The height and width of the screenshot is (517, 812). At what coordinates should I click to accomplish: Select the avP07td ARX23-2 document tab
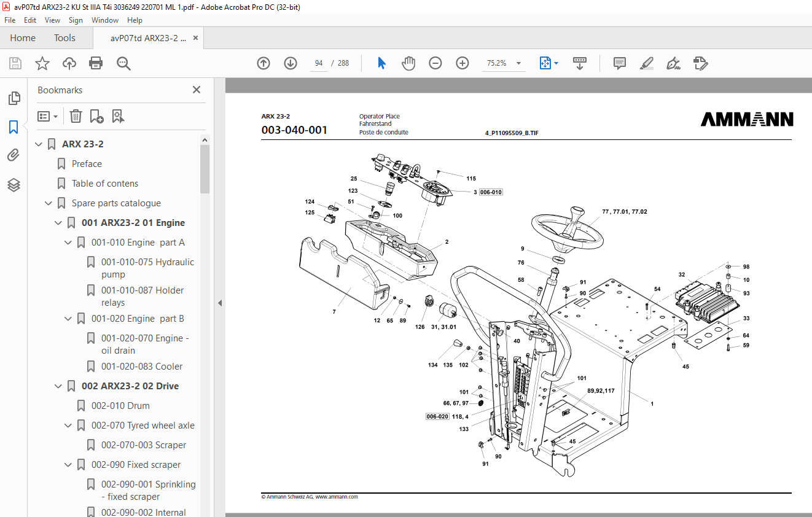point(148,38)
